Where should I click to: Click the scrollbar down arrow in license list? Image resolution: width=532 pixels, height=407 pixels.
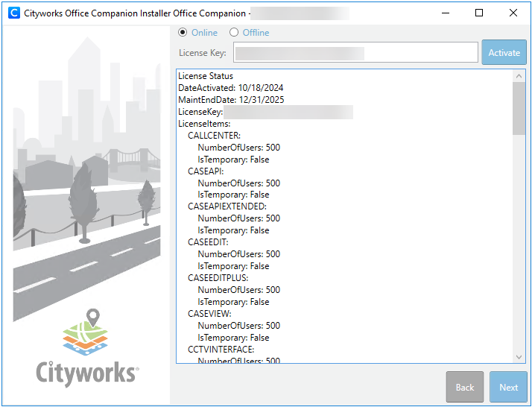click(x=519, y=357)
